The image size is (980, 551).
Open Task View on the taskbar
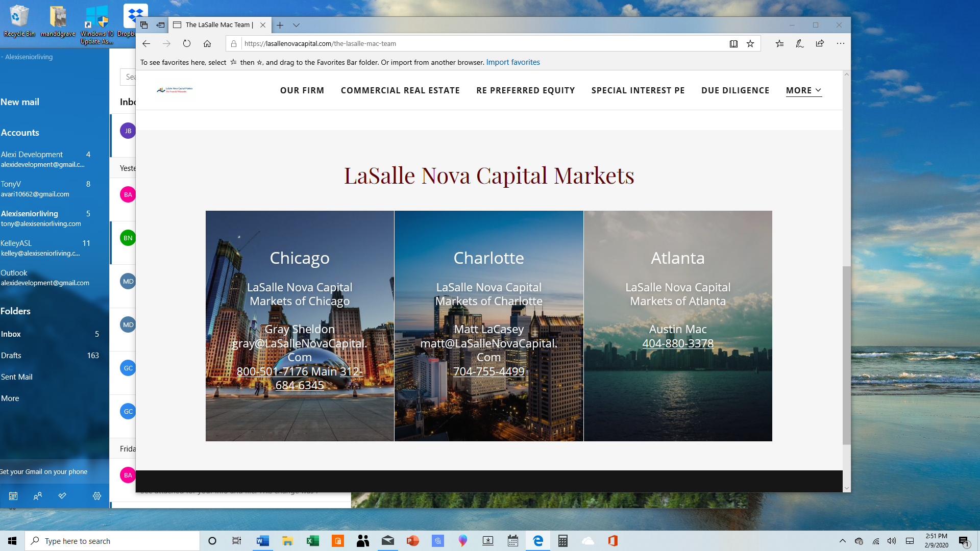point(237,541)
